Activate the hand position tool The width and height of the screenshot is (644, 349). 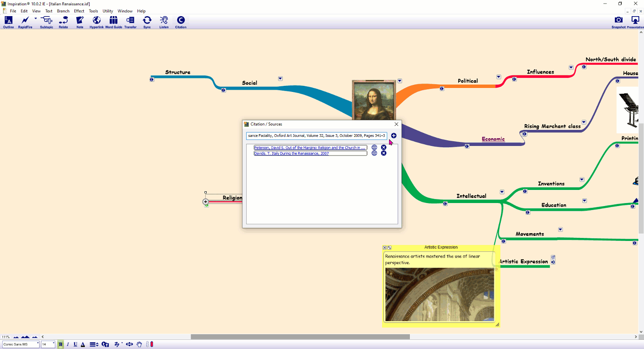tap(139, 344)
